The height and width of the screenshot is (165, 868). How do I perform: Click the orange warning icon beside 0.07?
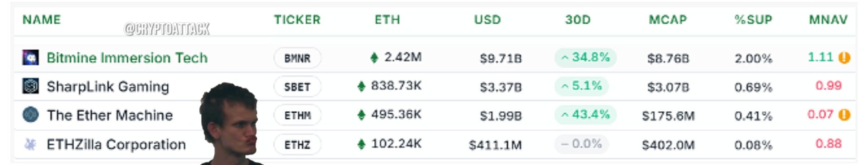click(844, 115)
